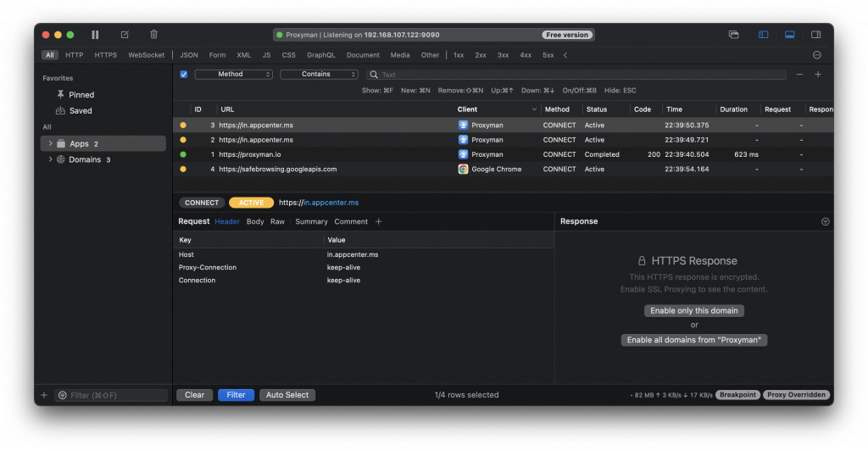Open the Contains condition dropdown
Viewport: 868px width, 451px height.
tap(319, 74)
